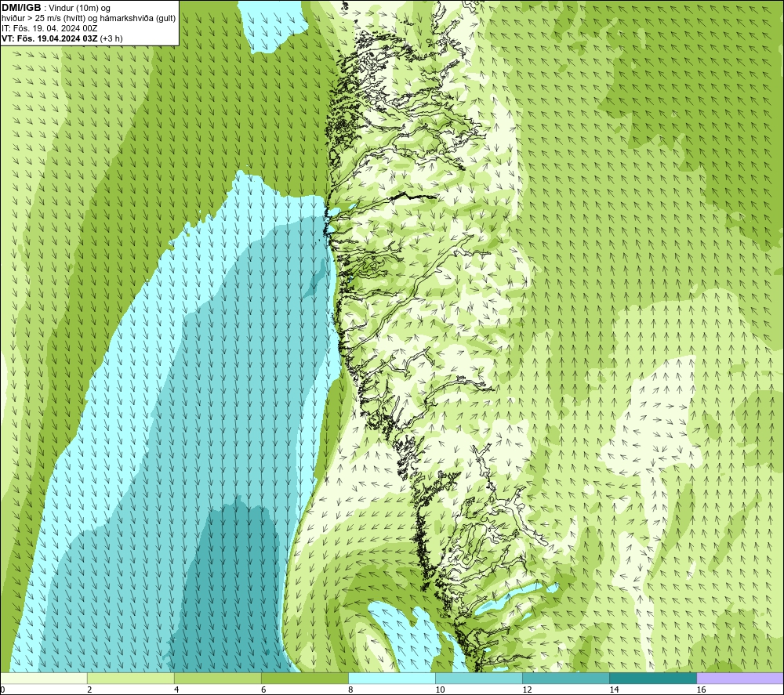Click the scale label '16'
The height and width of the screenshot is (695, 784).
[x=700, y=690]
